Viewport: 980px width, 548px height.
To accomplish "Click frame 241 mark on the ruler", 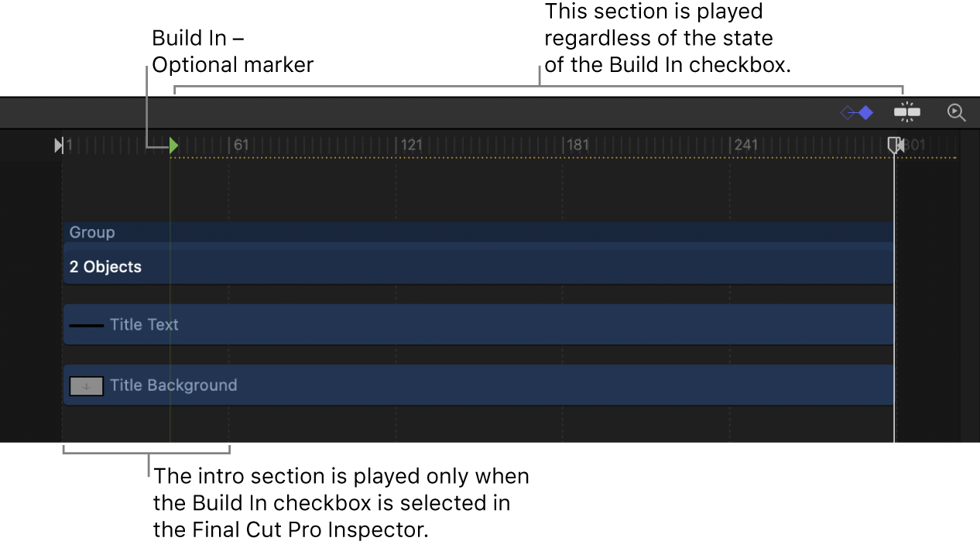I will pyautogui.click(x=742, y=145).
